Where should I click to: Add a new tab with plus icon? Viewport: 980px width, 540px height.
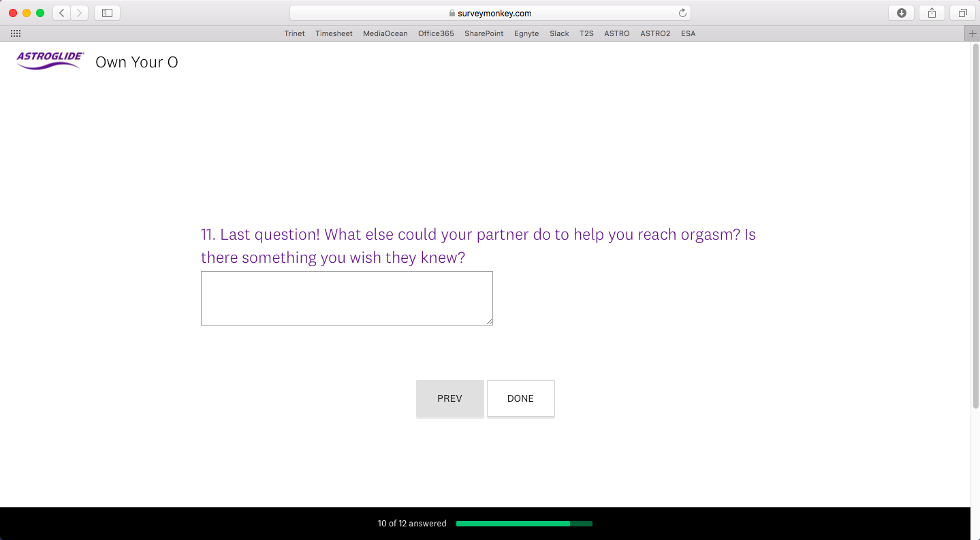(973, 33)
